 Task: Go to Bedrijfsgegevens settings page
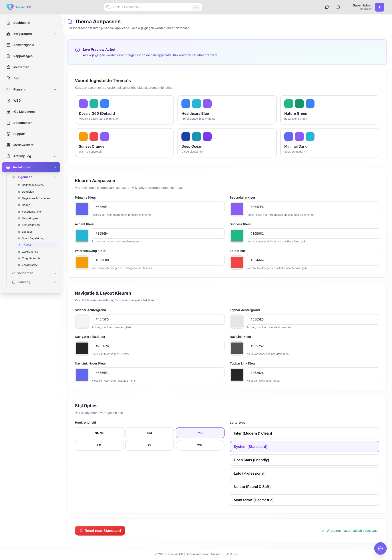33,185
